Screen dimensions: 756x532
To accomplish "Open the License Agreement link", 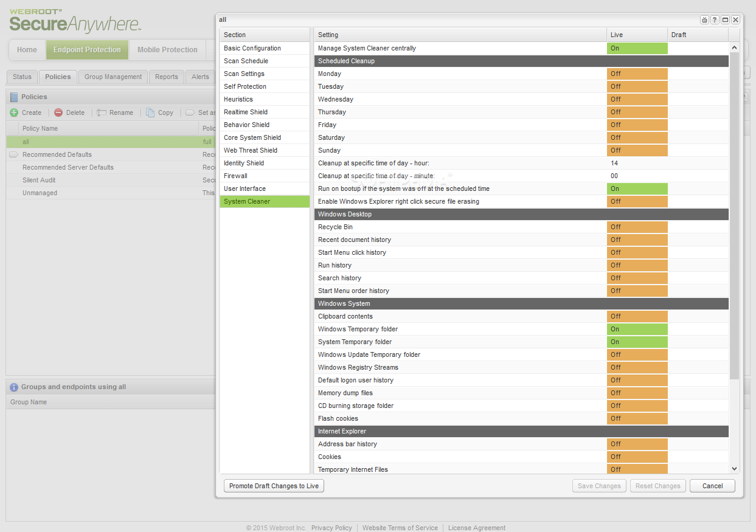I will (477, 528).
